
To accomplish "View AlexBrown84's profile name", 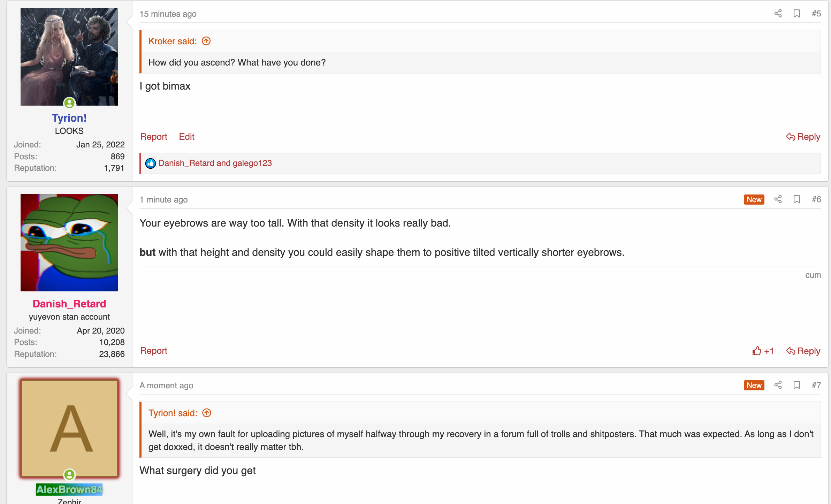I will point(69,490).
